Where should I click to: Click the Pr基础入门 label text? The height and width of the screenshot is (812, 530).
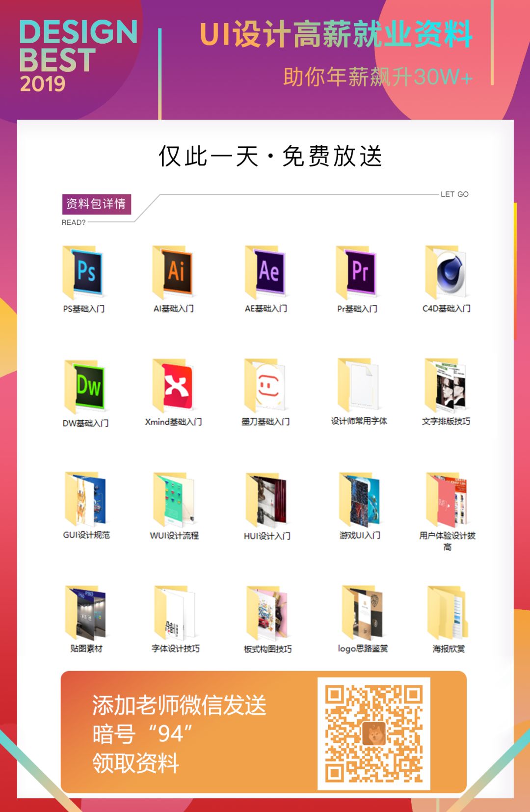point(357,309)
